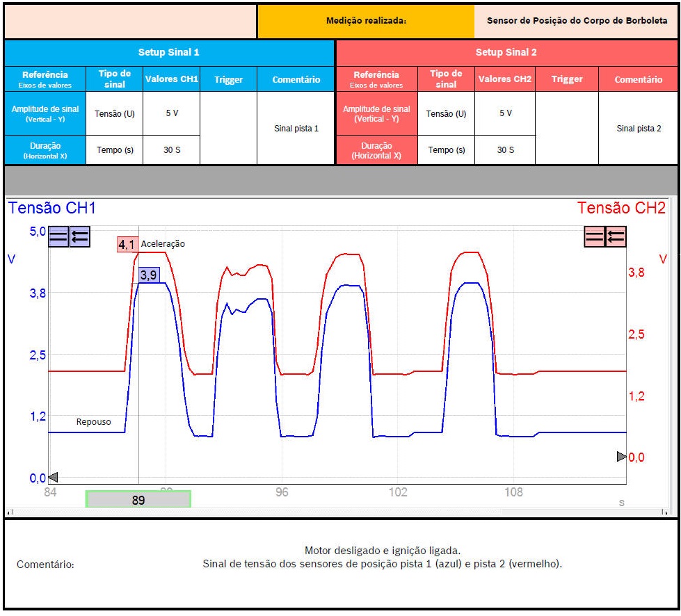Click the Repouso annotation on the chart

(93, 422)
